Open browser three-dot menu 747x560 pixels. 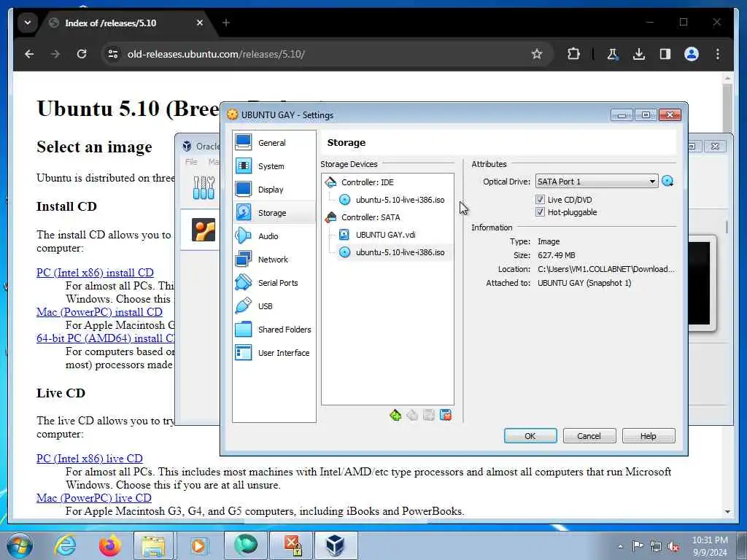[718, 54]
